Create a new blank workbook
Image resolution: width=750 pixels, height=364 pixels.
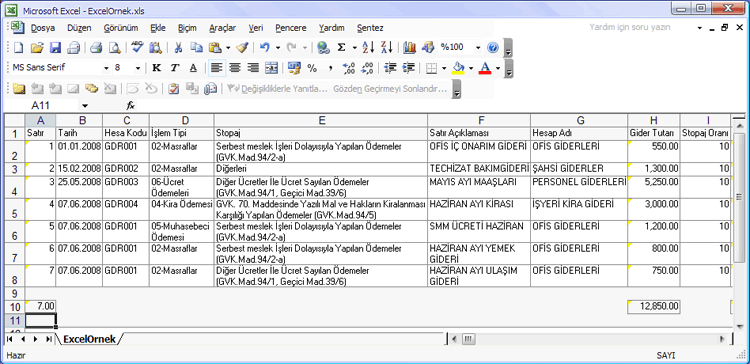(18, 47)
